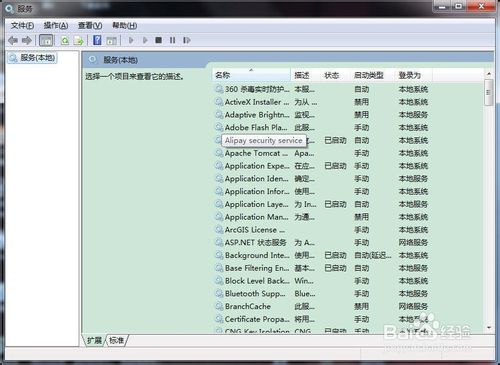
Task: Click the gear icon beside Base Filtering Engine
Action: [219, 268]
